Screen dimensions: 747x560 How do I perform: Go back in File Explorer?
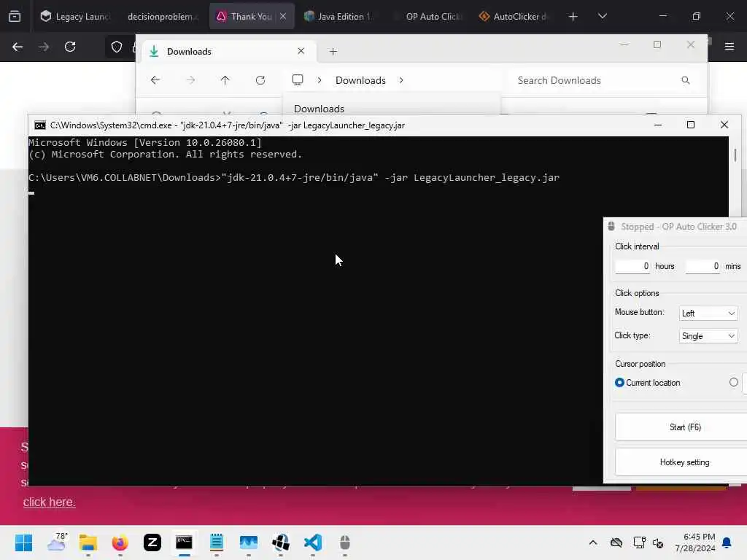coord(155,80)
